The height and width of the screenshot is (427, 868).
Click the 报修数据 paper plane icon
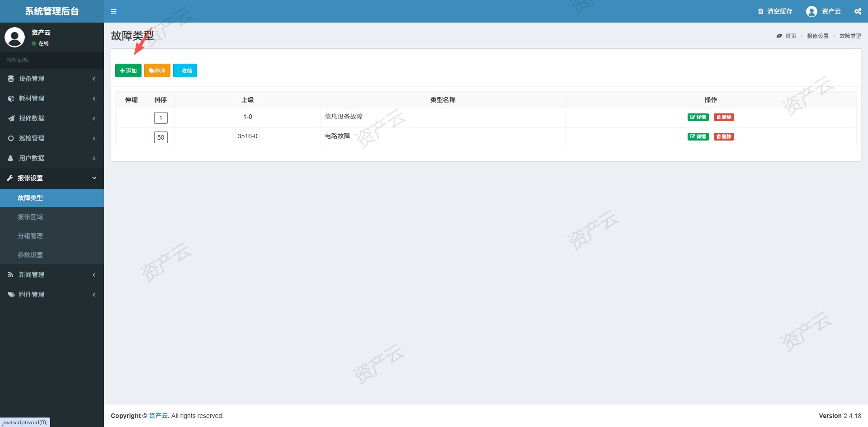11,118
